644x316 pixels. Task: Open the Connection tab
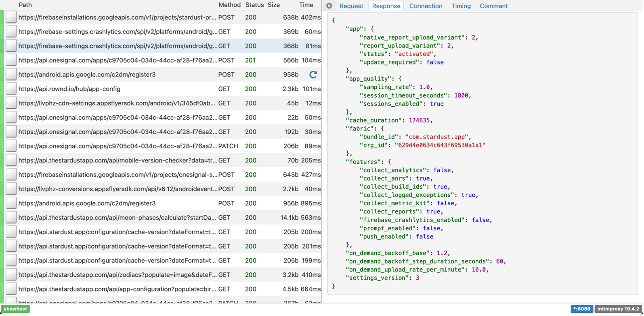coord(426,6)
